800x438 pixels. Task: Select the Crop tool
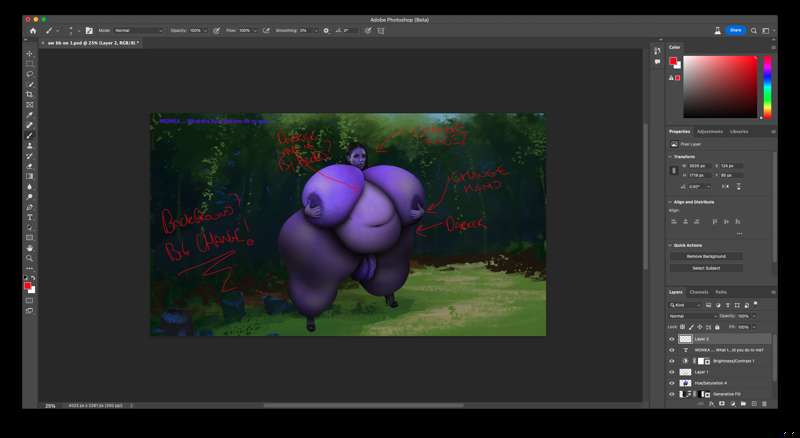(x=30, y=94)
